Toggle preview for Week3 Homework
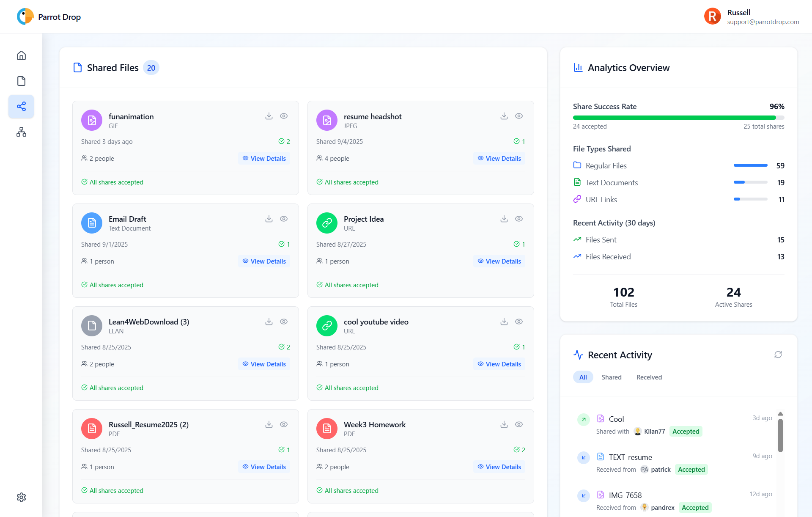This screenshot has height=517, width=812. pyautogui.click(x=519, y=424)
